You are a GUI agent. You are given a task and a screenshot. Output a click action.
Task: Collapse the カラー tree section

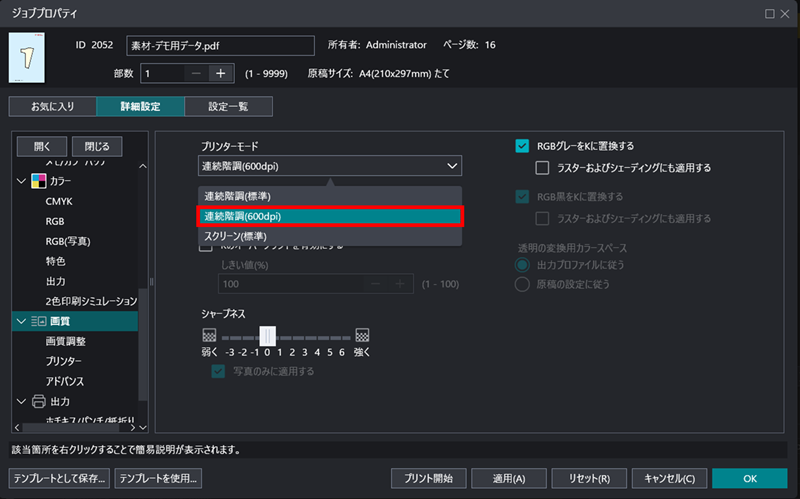(x=21, y=181)
